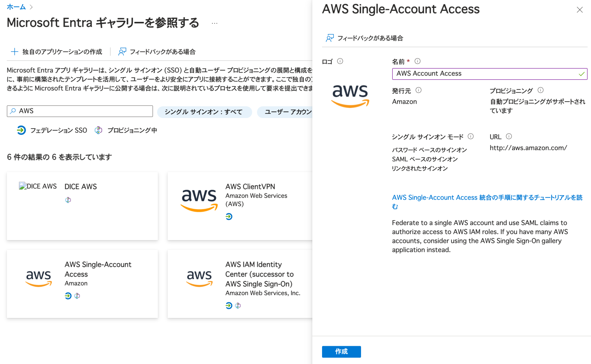Click the provisioning badge on AWS IAM Identity Center tile

coord(238,305)
